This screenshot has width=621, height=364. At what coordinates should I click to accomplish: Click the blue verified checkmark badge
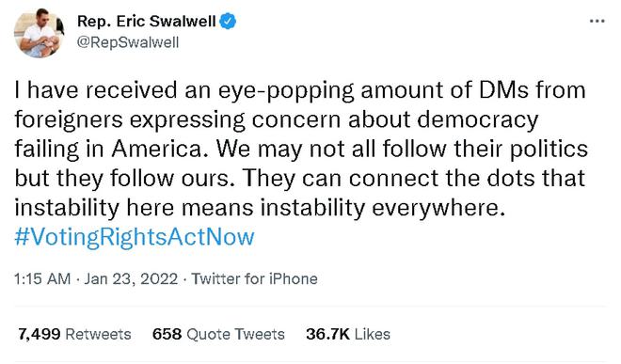click(228, 21)
